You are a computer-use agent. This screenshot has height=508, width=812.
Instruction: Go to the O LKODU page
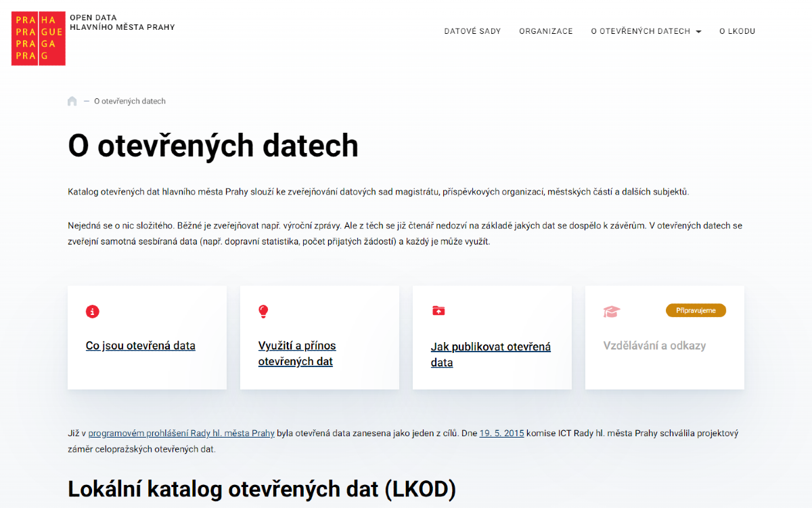tap(737, 31)
